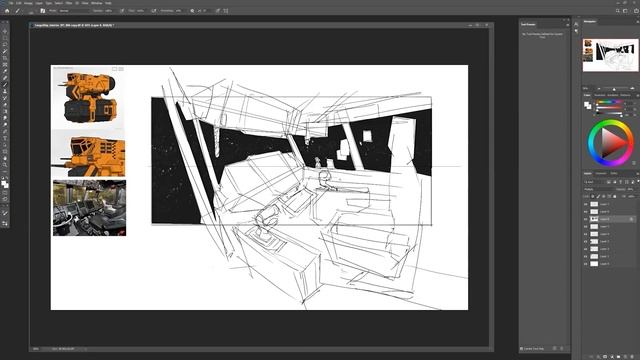Click the Home icon in options bar

pyautogui.click(x=7, y=11)
